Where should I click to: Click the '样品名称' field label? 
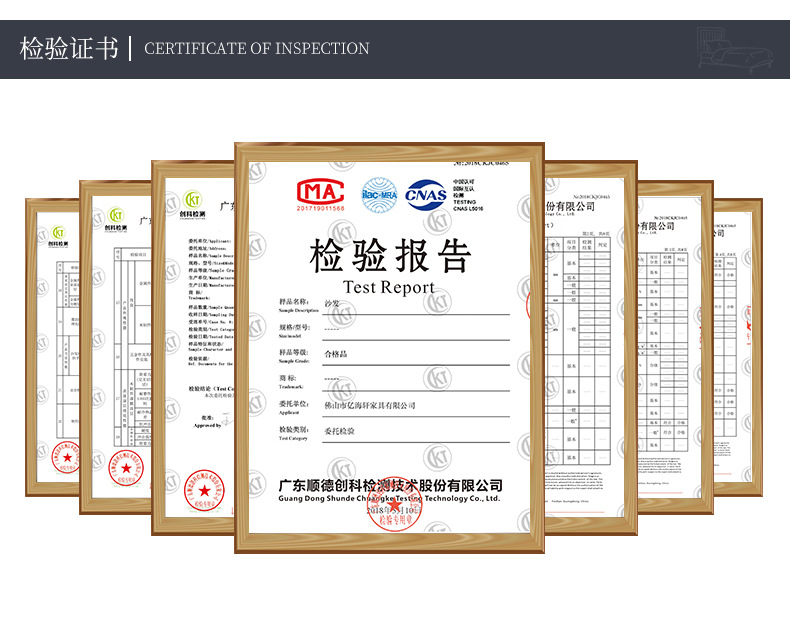(x=294, y=302)
